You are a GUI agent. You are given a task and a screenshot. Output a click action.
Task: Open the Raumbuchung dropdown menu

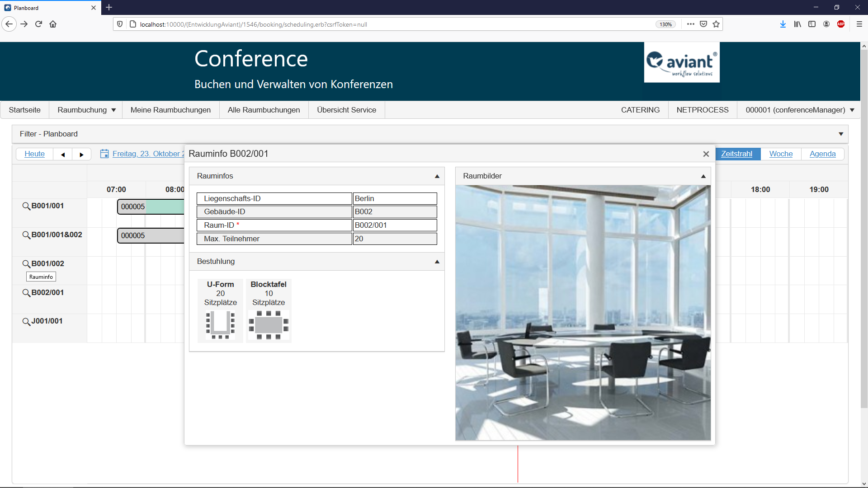(86, 110)
